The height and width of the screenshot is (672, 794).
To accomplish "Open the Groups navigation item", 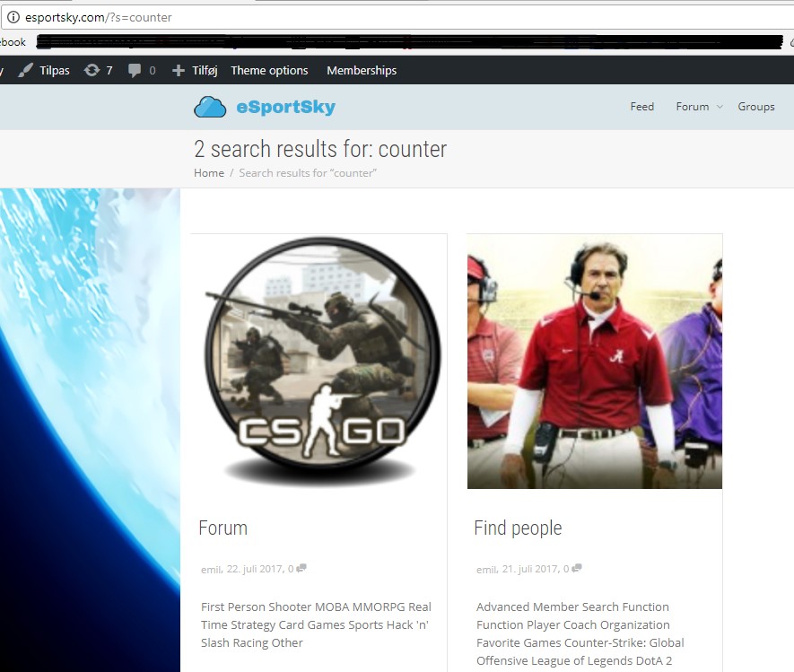I will (756, 107).
